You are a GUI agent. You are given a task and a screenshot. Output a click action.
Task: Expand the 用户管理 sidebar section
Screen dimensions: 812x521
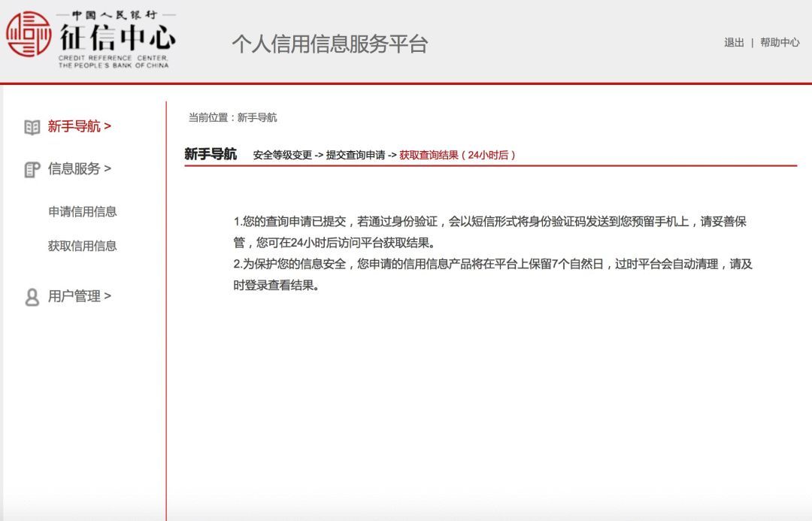pos(79,296)
